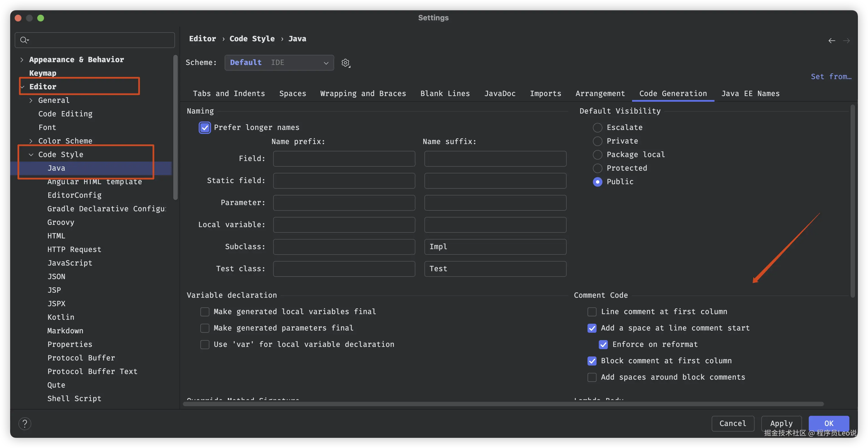Select Groovy code style

pyautogui.click(x=61, y=222)
